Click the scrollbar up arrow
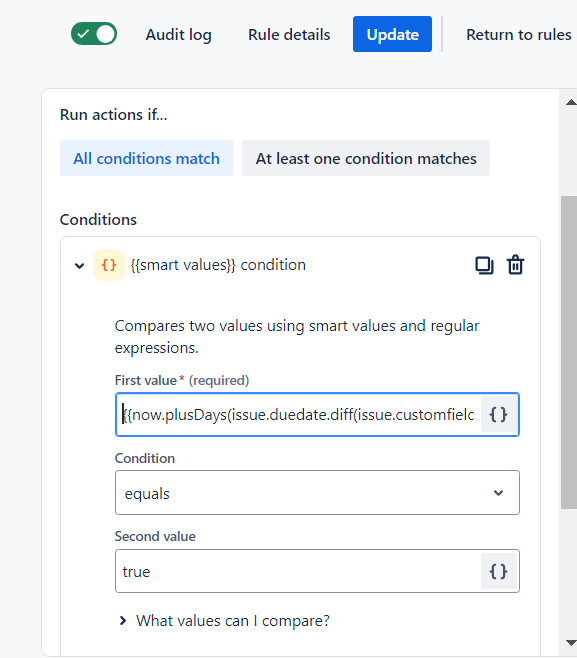This screenshot has height=658, width=577. click(x=571, y=102)
